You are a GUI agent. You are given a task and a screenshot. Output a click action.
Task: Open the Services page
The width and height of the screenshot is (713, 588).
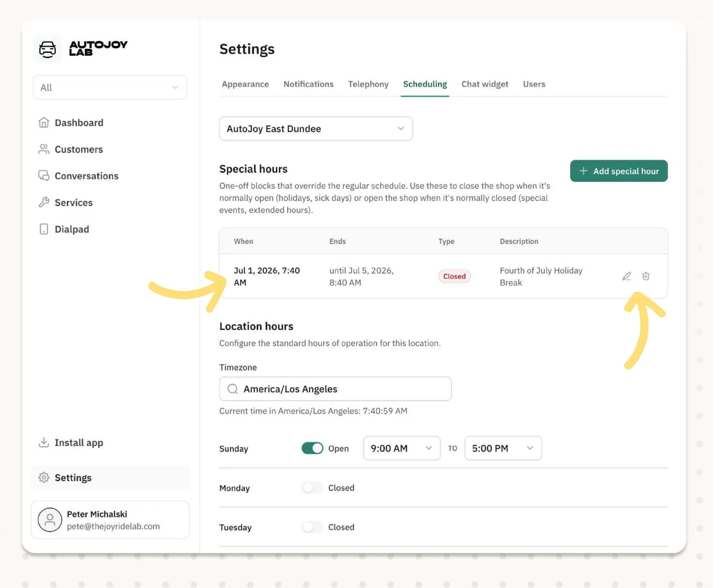pos(74,203)
